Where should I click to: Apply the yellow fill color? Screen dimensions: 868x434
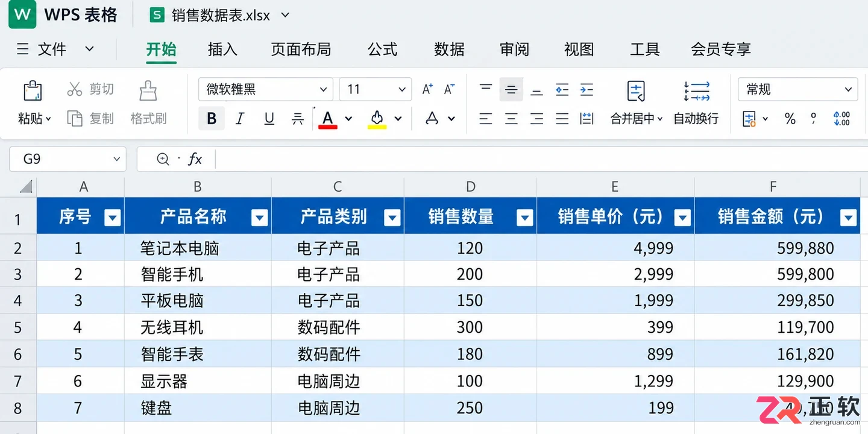click(377, 119)
